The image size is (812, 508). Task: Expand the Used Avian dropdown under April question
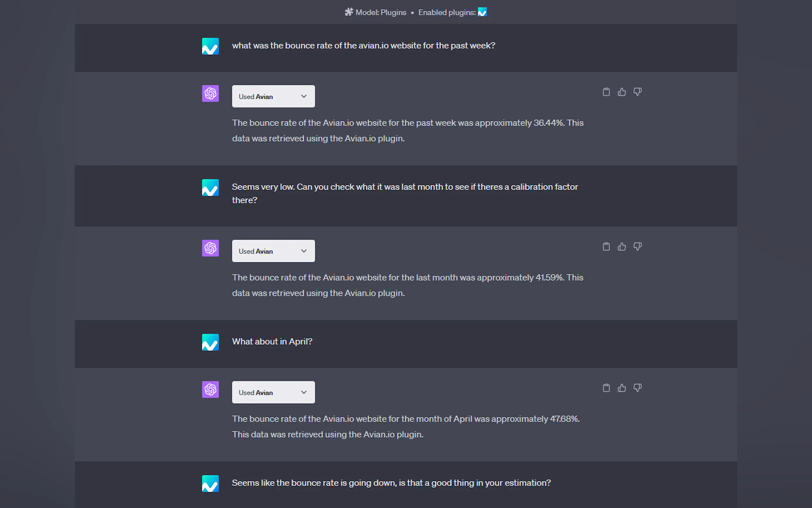pyautogui.click(x=273, y=392)
